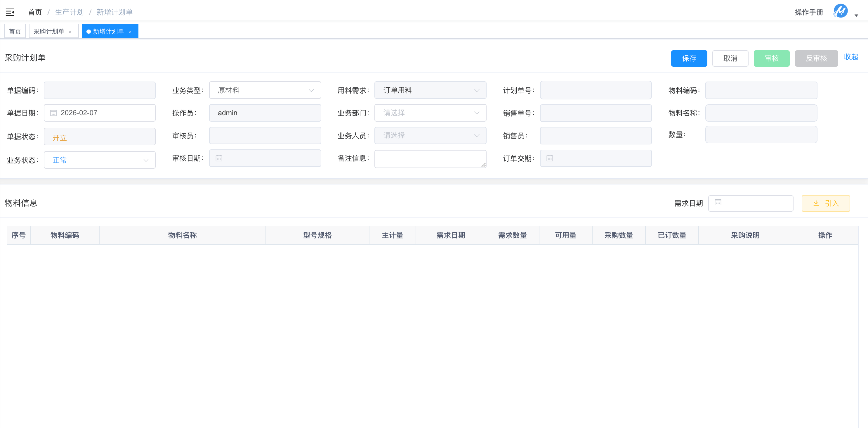Collapse the sidebar with the hamburger icon
This screenshot has width=868, height=428.
click(10, 12)
